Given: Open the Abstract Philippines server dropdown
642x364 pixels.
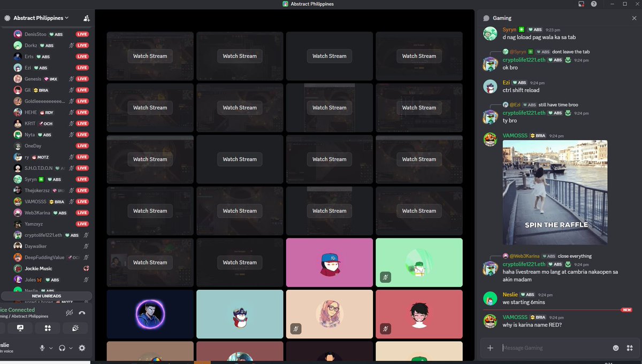Looking at the screenshot, I should click(40, 18).
